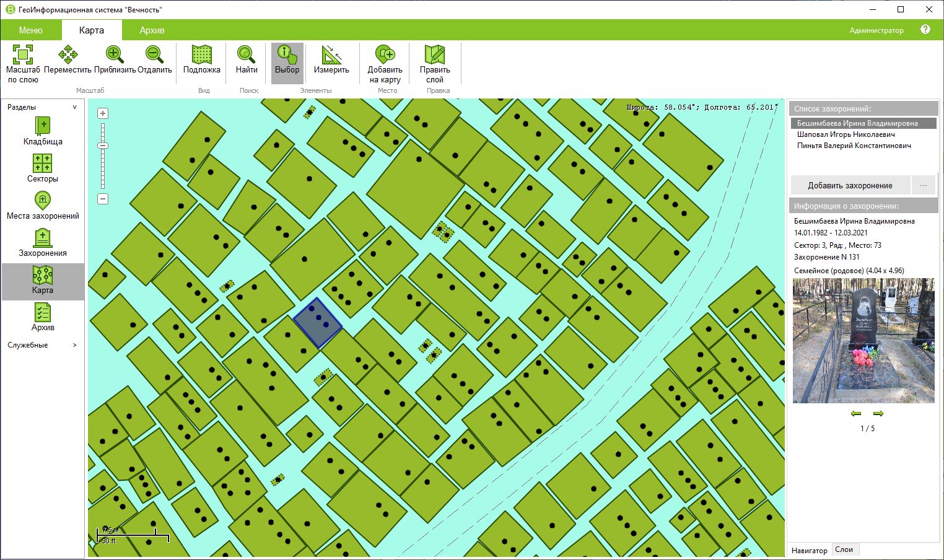Open the Подложка basemap options
Image resolution: width=944 pixels, height=560 pixels.
click(x=201, y=55)
